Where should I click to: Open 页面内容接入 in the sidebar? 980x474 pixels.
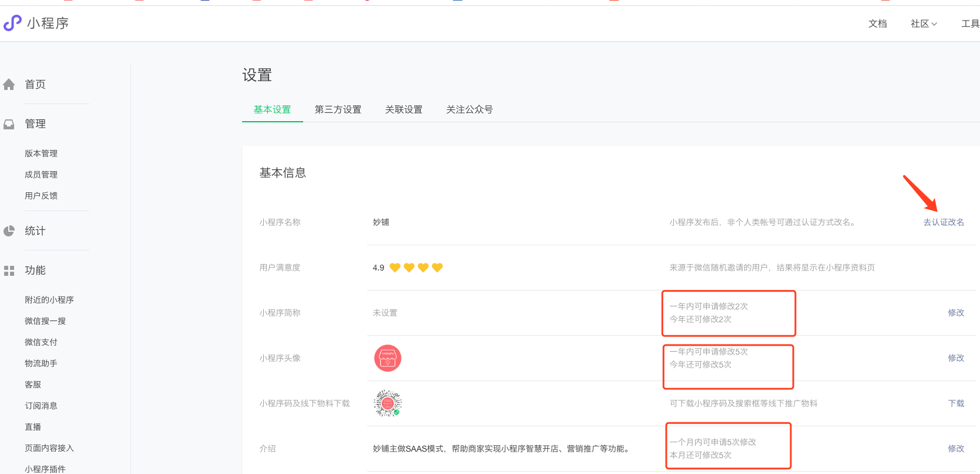pos(49,448)
